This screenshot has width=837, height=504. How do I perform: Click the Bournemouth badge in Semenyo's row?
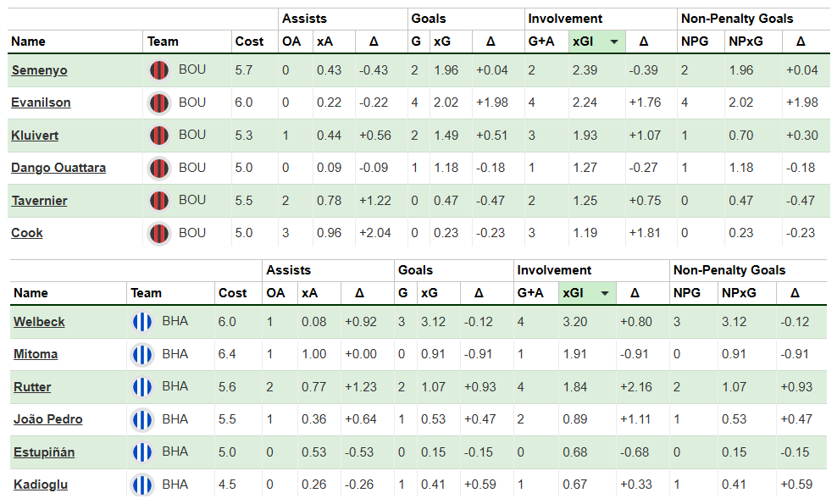[158, 70]
